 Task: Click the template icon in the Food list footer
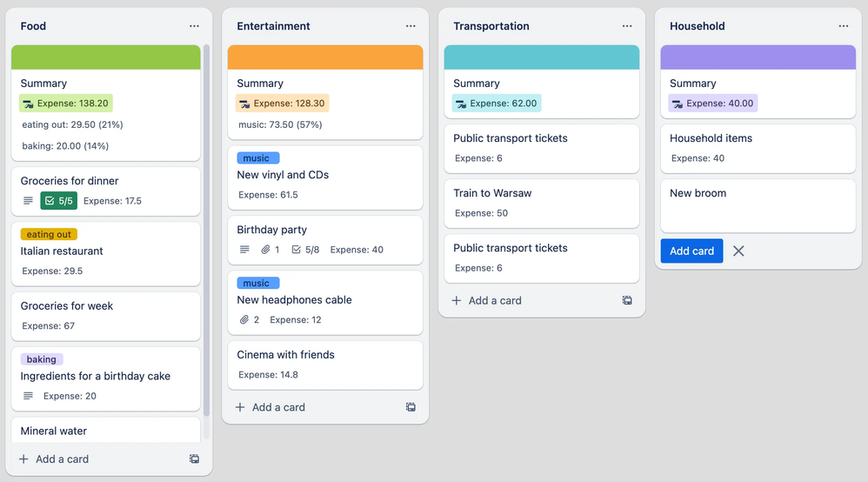(x=194, y=459)
